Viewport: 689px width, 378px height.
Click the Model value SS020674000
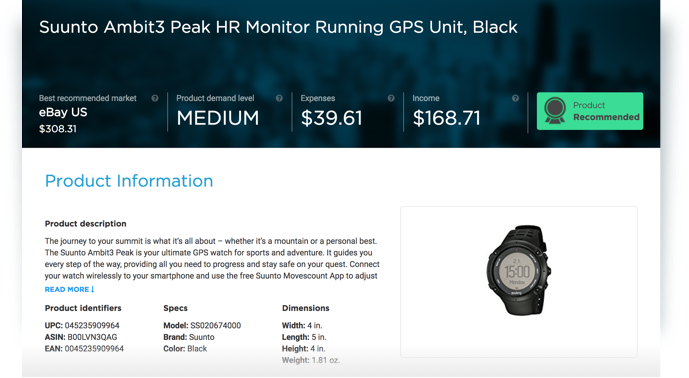215,325
